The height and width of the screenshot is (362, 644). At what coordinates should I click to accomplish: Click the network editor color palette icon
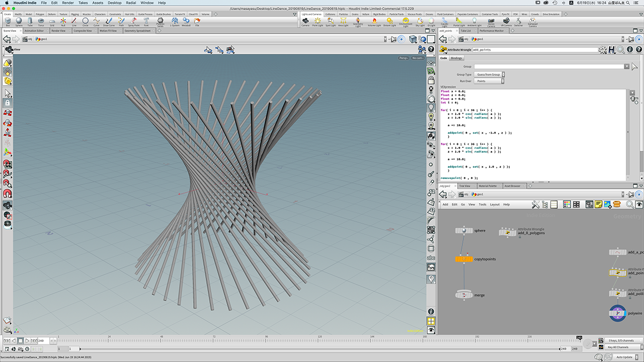(x=567, y=205)
